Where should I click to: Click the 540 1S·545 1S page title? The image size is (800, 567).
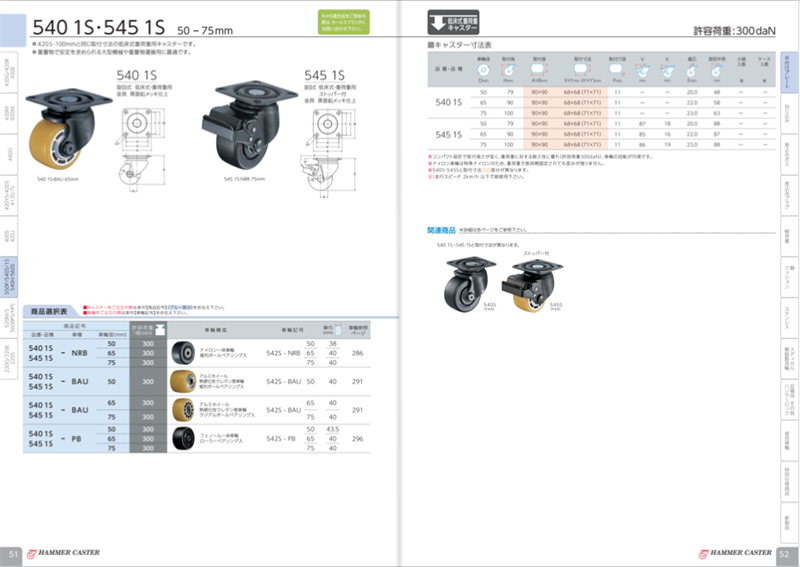[x=98, y=27]
